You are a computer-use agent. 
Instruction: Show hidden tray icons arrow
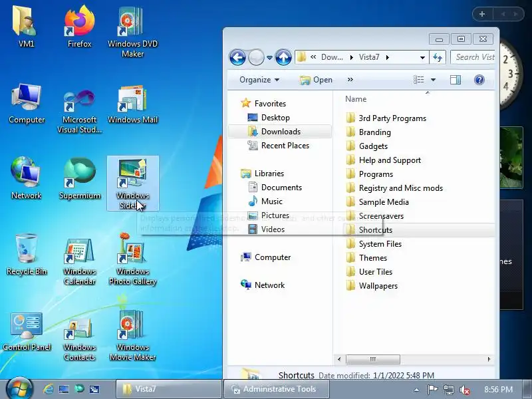point(416,390)
